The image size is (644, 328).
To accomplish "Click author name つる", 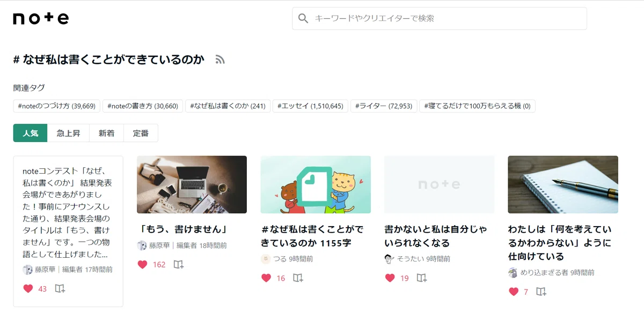I will tap(280, 259).
